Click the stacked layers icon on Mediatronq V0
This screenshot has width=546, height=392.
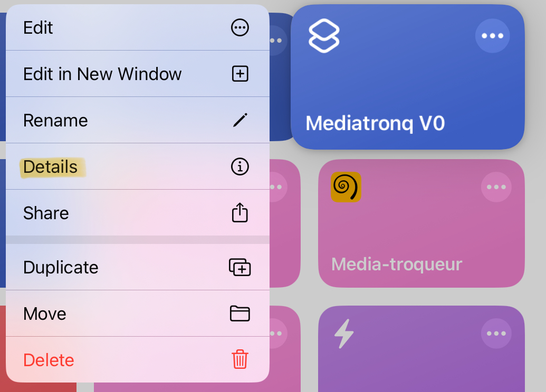pyautogui.click(x=324, y=36)
